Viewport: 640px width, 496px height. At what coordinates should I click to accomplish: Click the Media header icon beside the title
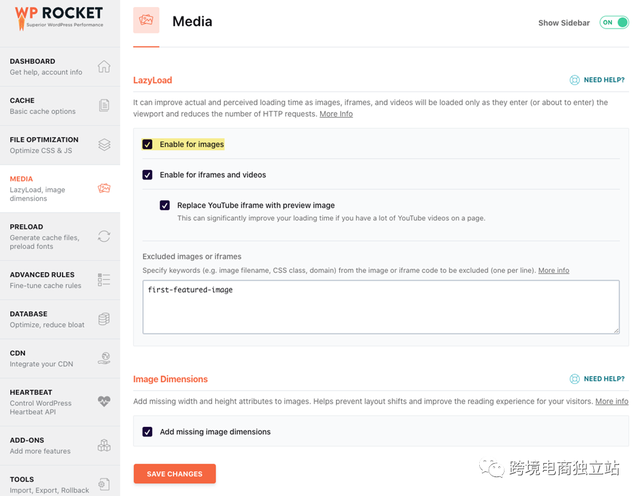(x=146, y=20)
